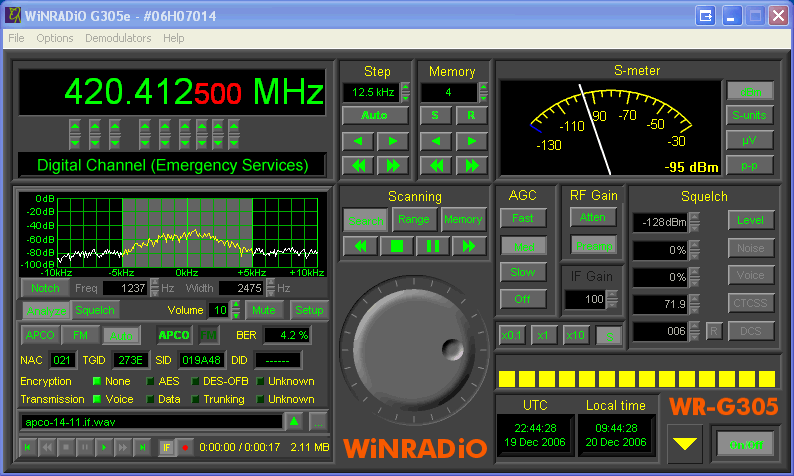Screen dimensions: 794x476
Task: Adjust the Notch Freq 1237 Hz spinner
Action: [x=154, y=288]
